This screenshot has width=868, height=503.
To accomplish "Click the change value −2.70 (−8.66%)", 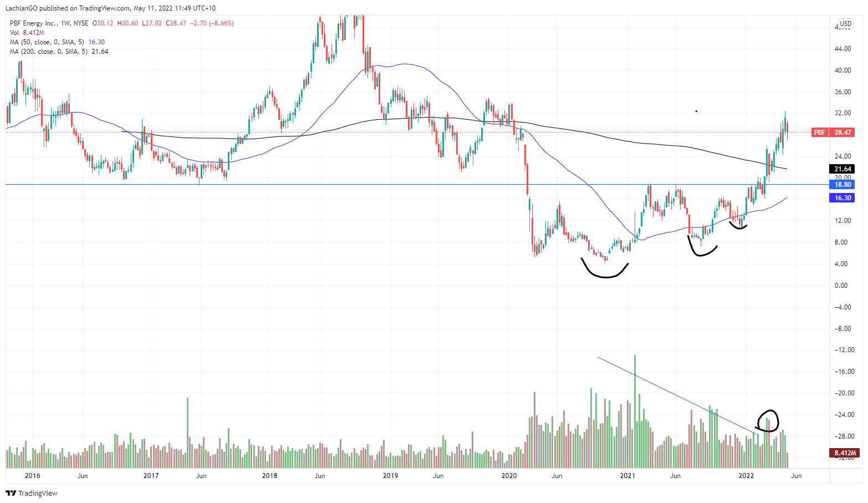I will tap(212, 23).
